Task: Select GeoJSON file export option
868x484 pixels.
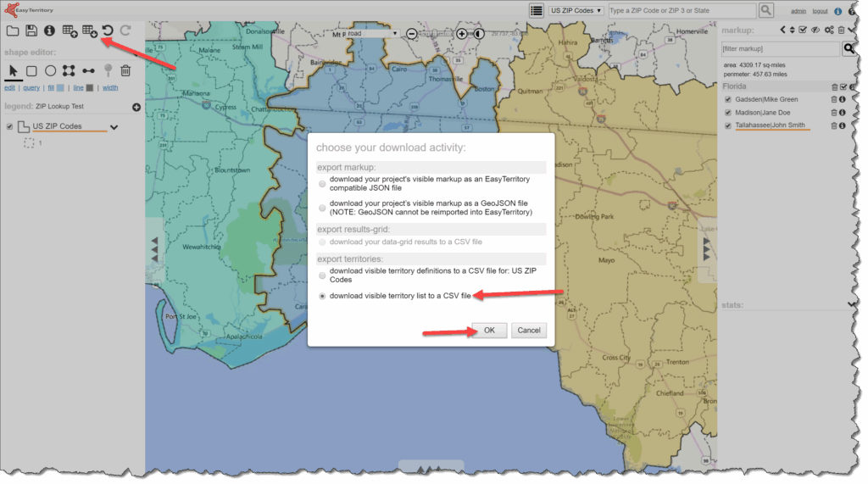Action: 322,209
